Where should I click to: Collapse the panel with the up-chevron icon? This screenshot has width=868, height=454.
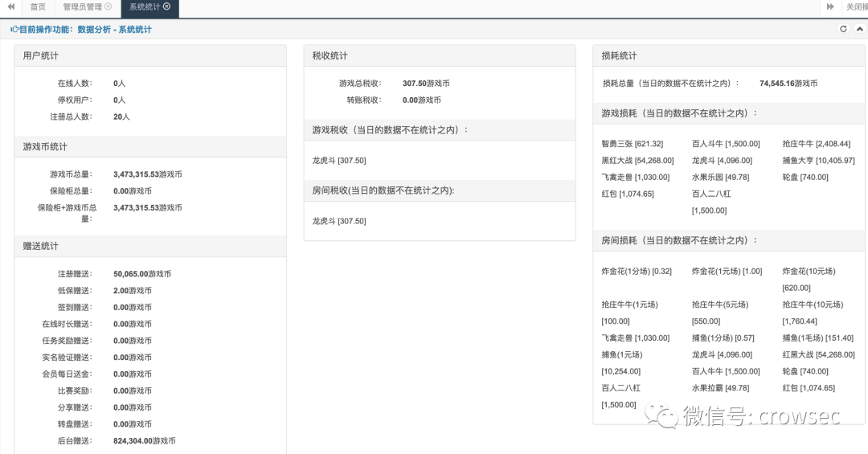(x=859, y=29)
